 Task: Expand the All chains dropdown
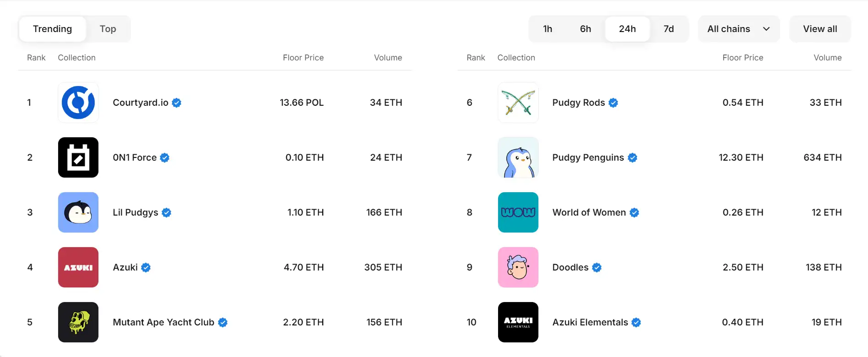point(729,29)
